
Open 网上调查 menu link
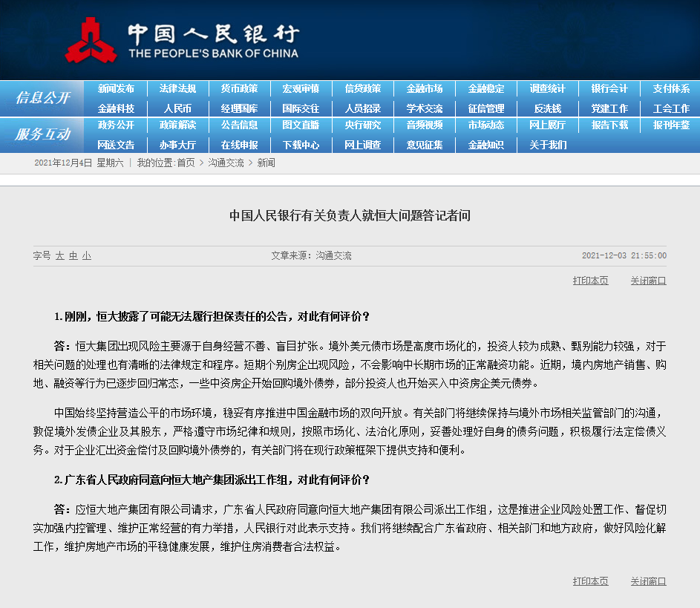tap(363, 145)
